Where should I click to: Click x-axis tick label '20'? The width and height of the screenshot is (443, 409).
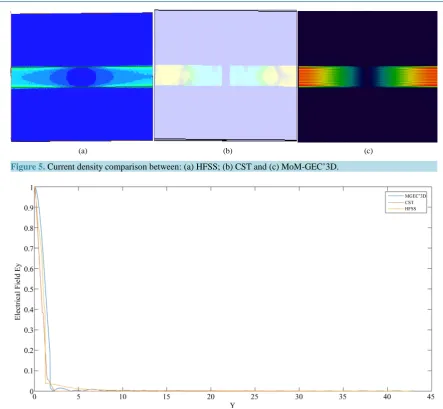tap(211, 397)
